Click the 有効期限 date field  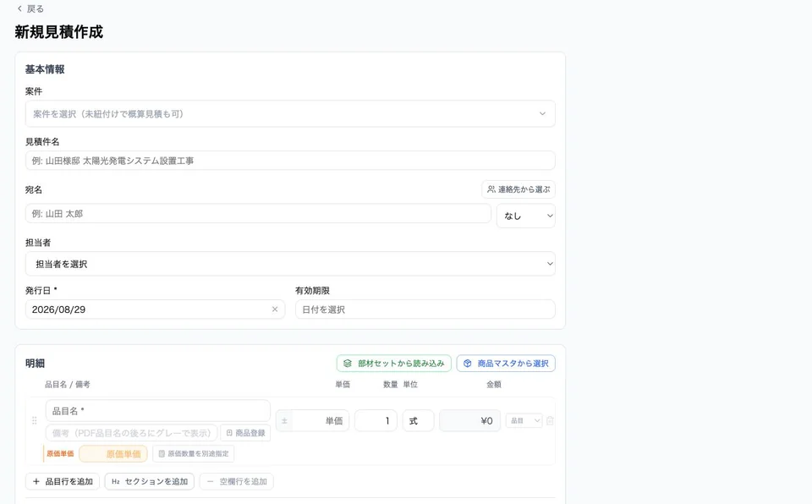coord(425,310)
